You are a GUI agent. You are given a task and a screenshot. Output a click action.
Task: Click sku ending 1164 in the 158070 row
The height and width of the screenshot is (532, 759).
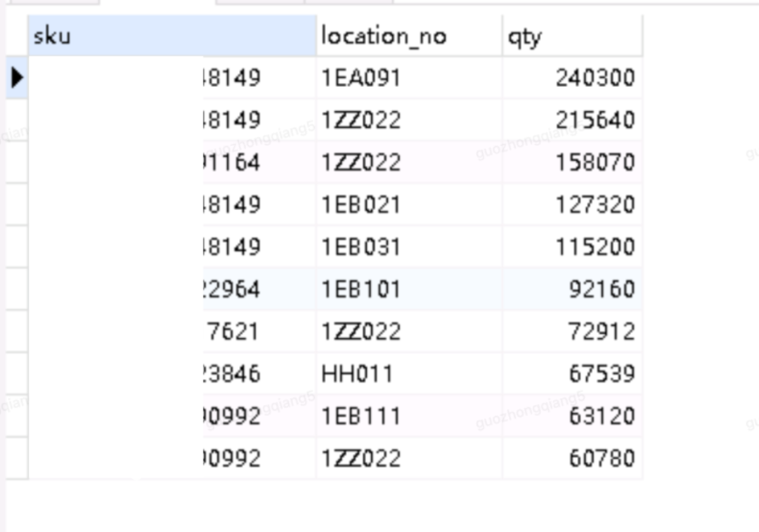233,162
